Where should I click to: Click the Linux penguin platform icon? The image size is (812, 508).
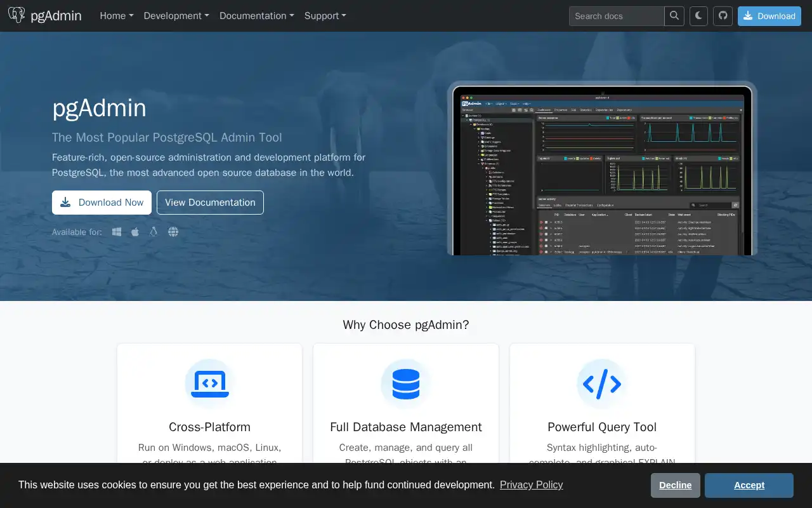pyautogui.click(x=153, y=232)
